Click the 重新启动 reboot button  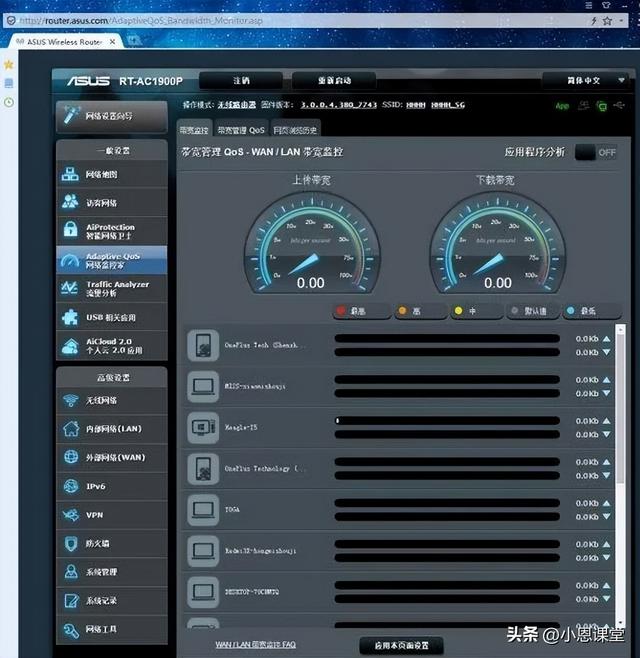point(334,80)
